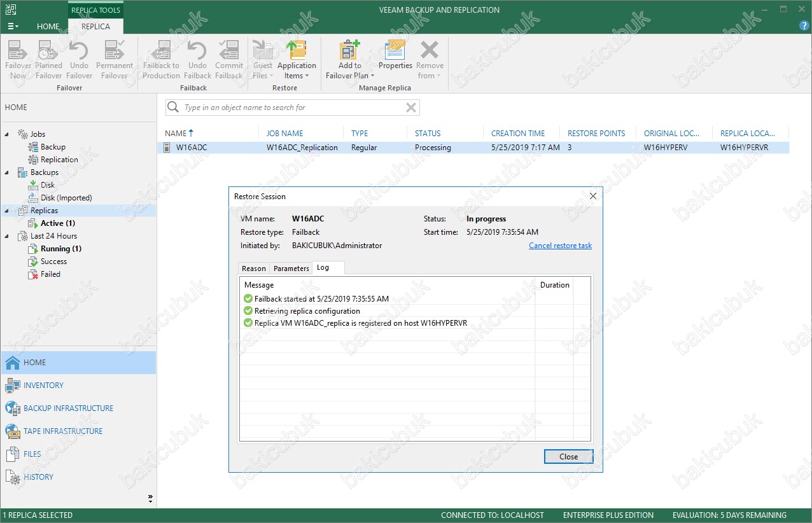Select the W16ADC replica row

[473, 148]
